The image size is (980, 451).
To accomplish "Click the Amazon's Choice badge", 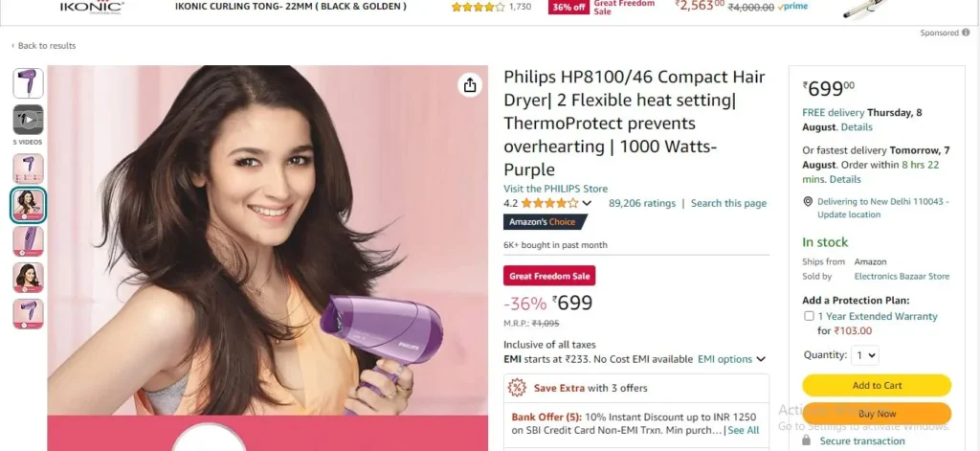I will [x=545, y=222].
